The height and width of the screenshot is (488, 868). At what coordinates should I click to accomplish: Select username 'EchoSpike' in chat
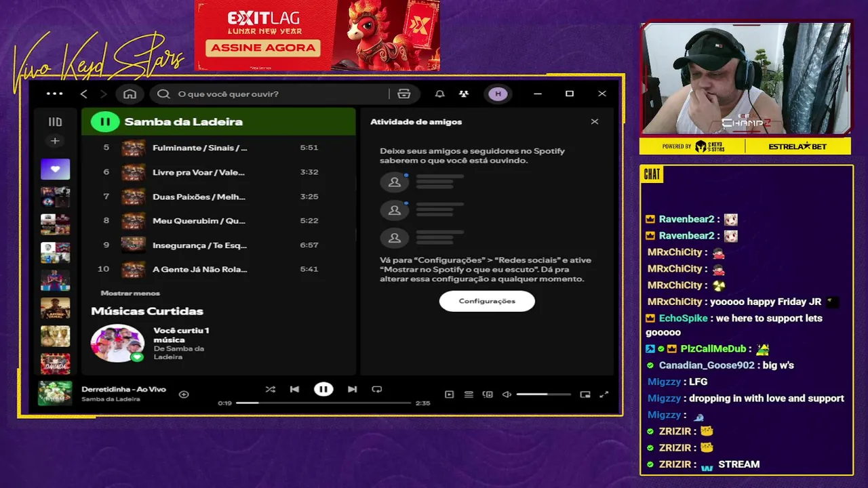click(683, 318)
